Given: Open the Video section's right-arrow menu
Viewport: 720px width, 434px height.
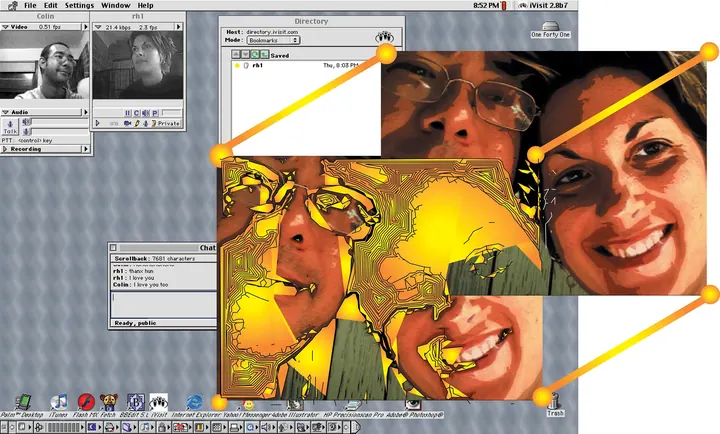Looking at the screenshot, I should click(85, 27).
